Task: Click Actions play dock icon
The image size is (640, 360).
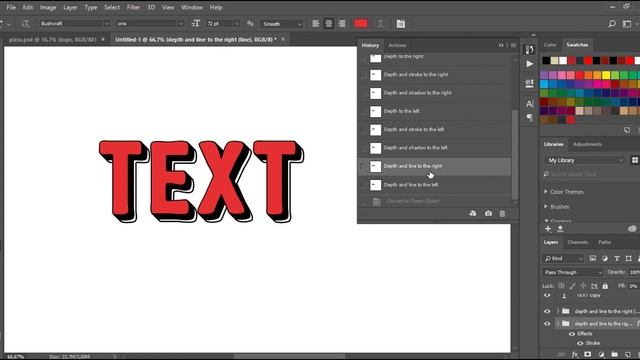Action: pyautogui.click(x=529, y=64)
